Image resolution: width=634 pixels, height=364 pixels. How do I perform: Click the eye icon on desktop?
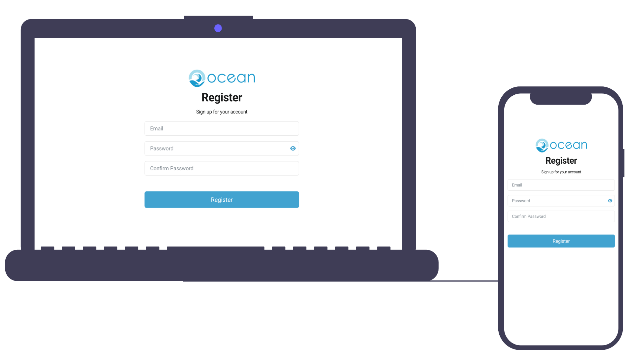[x=292, y=149]
